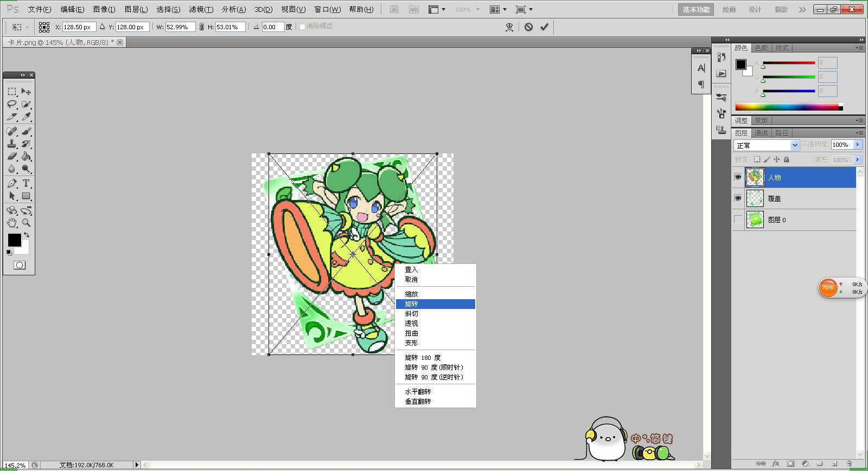This screenshot has height=471, width=868.
Task: Switch to warp mode icon in options bar
Action: coord(509,27)
